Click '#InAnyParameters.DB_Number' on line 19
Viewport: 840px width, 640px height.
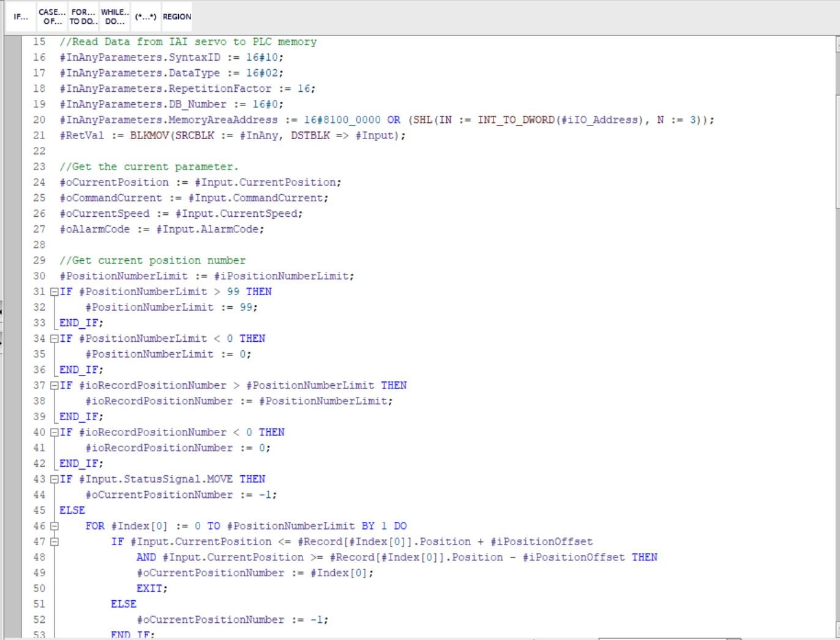tap(143, 104)
